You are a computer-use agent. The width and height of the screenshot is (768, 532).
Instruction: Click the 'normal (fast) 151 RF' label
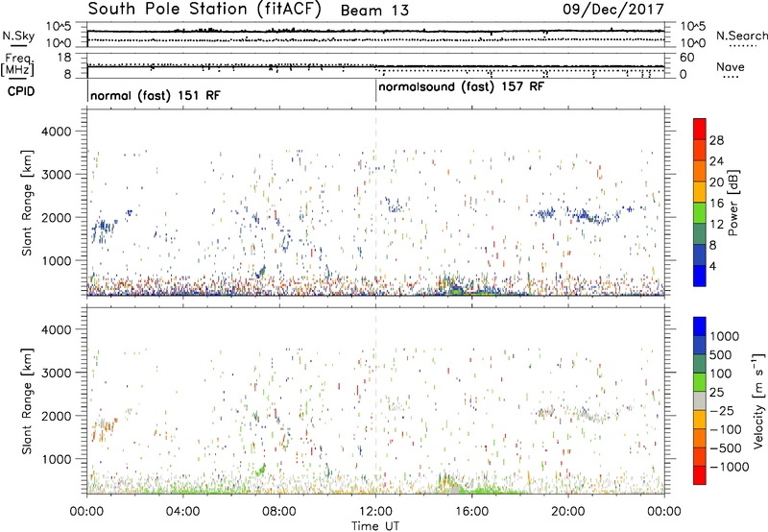pyautogui.click(x=156, y=95)
